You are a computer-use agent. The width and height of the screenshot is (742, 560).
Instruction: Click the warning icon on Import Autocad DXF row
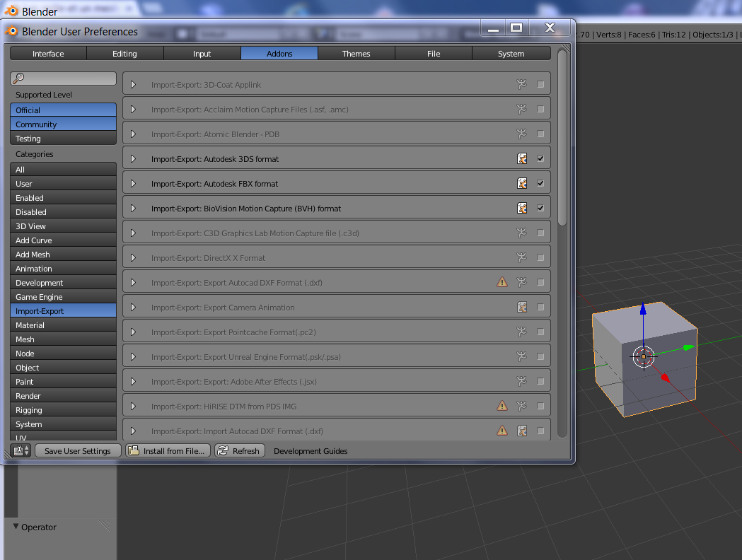502,431
